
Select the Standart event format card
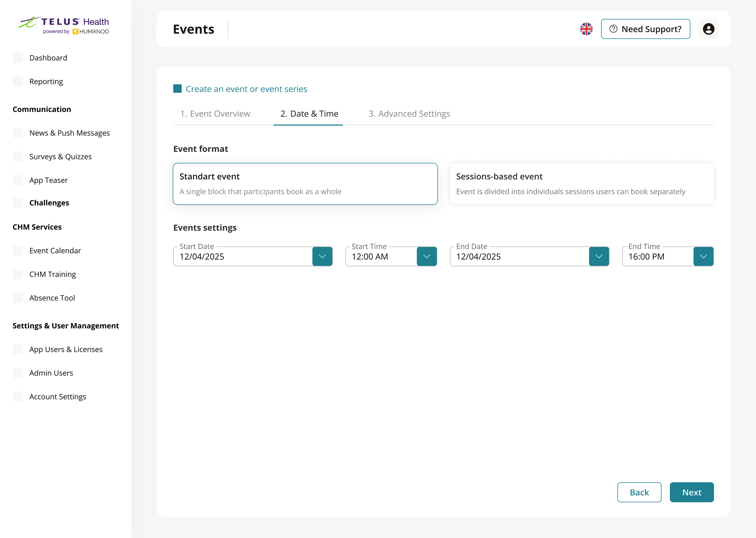click(x=305, y=184)
